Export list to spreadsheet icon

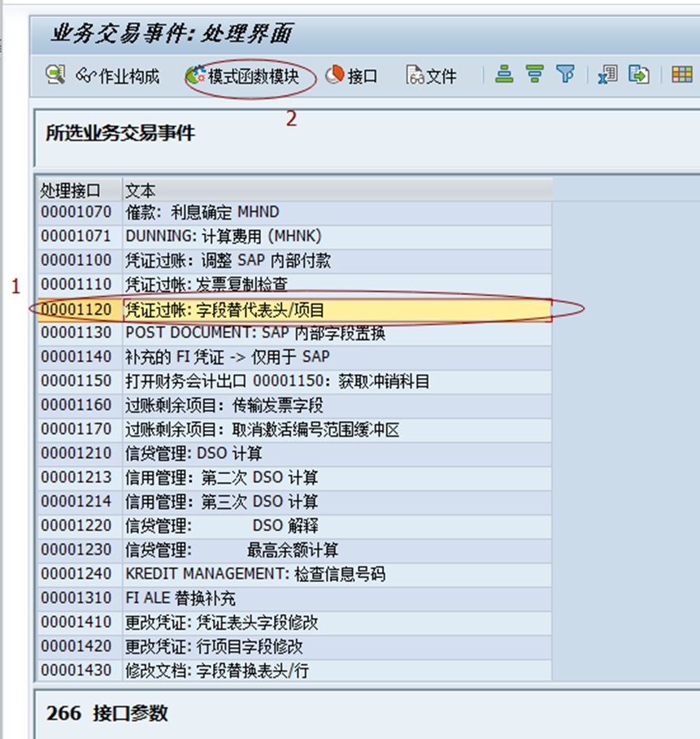607,75
